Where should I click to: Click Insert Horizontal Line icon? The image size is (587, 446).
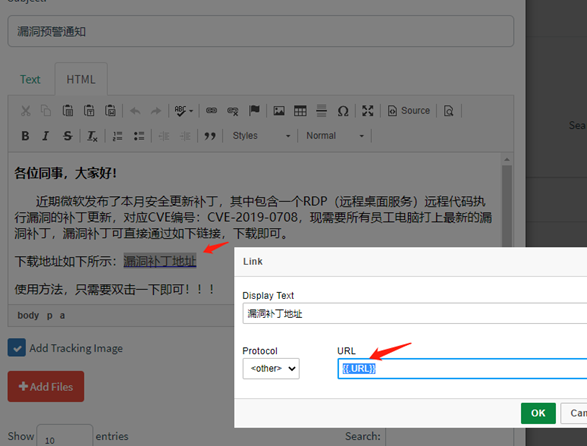point(322,111)
